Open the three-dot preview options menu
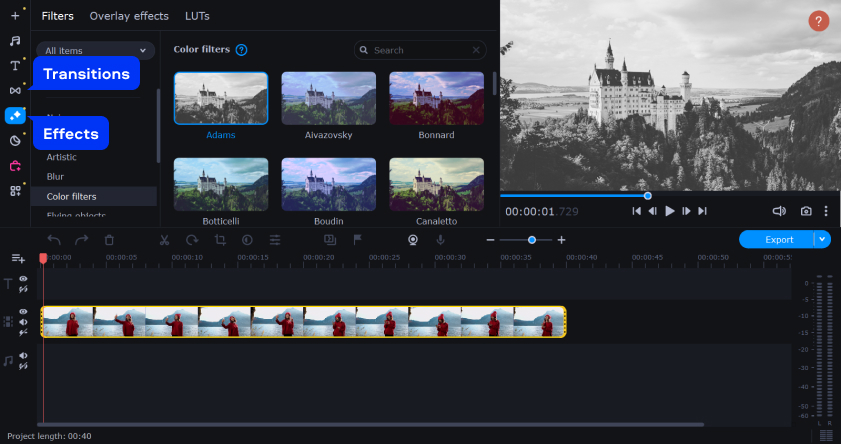This screenshot has width=841, height=444. [826, 211]
